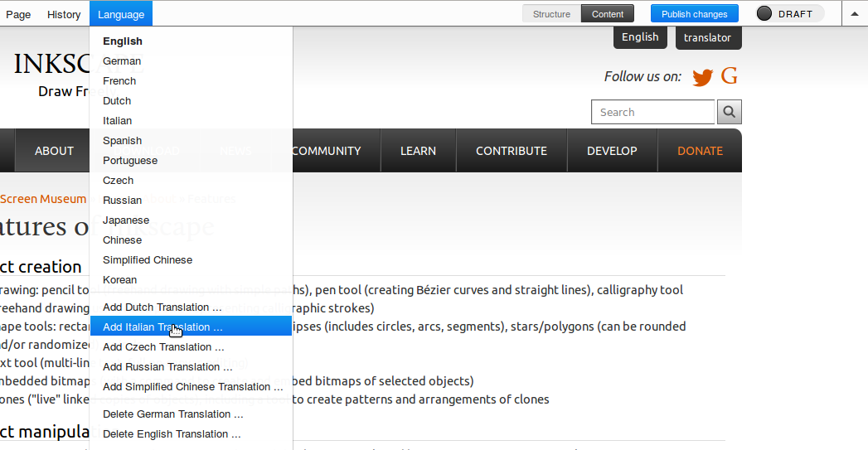Switch to Structure mode
Viewport: 868px width, 450px height.
pyautogui.click(x=551, y=14)
